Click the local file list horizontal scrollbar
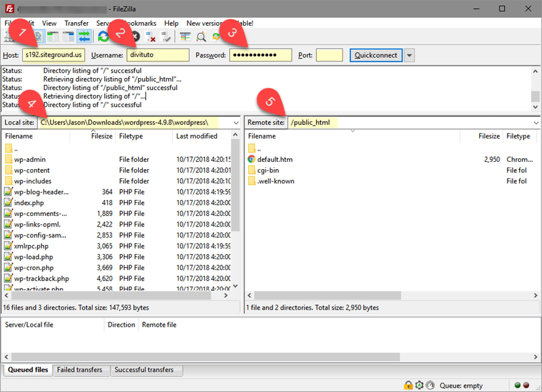This screenshot has width=542, height=392. 111,295
